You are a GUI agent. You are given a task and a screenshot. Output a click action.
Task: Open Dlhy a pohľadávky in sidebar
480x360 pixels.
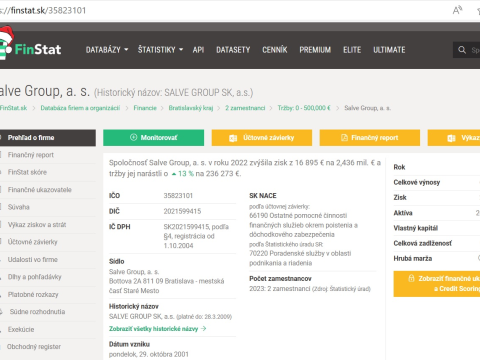35,277
